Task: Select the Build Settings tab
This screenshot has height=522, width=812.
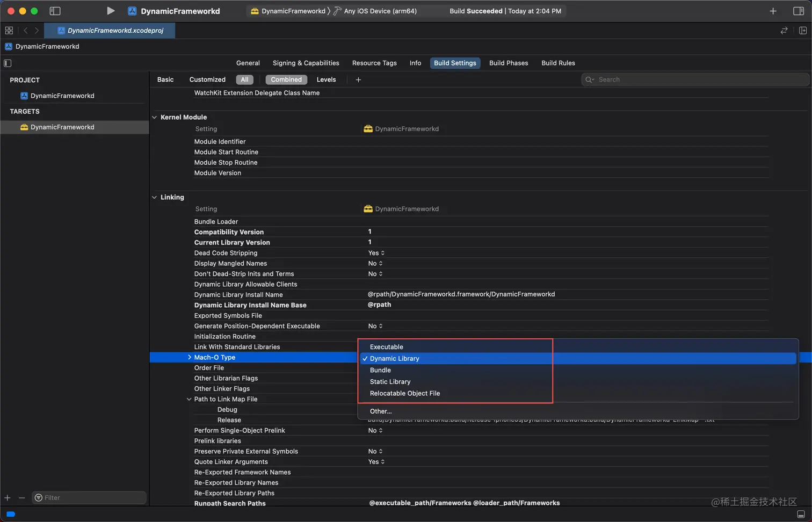Action: click(455, 63)
